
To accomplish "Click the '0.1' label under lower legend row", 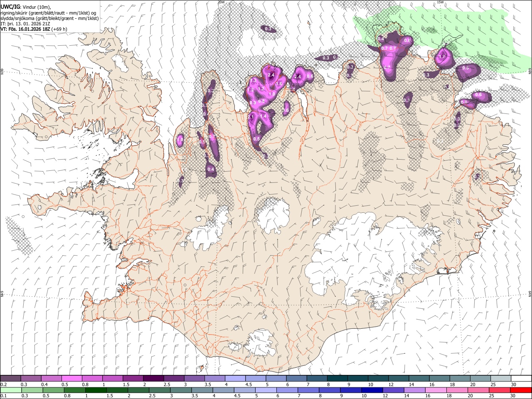I will coord(3,396).
